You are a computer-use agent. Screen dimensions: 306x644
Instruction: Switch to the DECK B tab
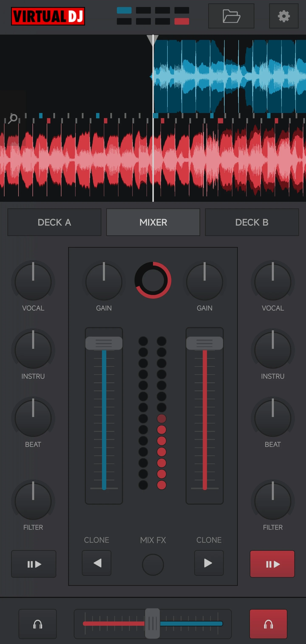pyautogui.click(x=252, y=222)
